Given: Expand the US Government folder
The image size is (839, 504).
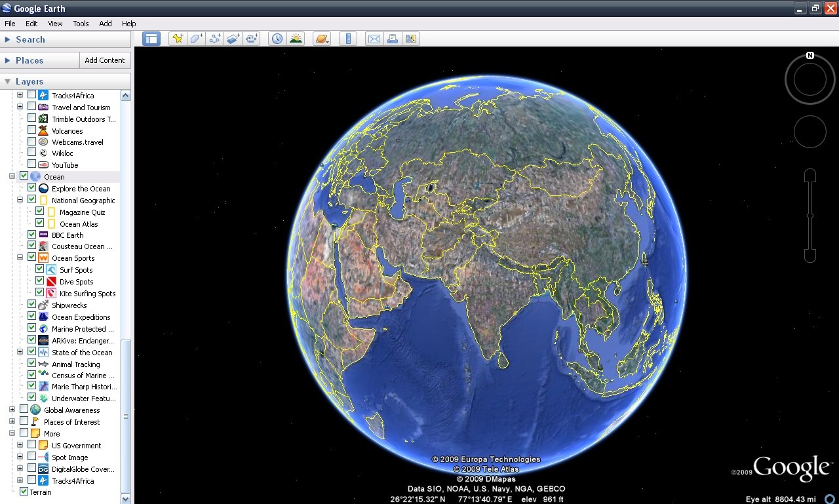Looking at the screenshot, I should pos(20,445).
